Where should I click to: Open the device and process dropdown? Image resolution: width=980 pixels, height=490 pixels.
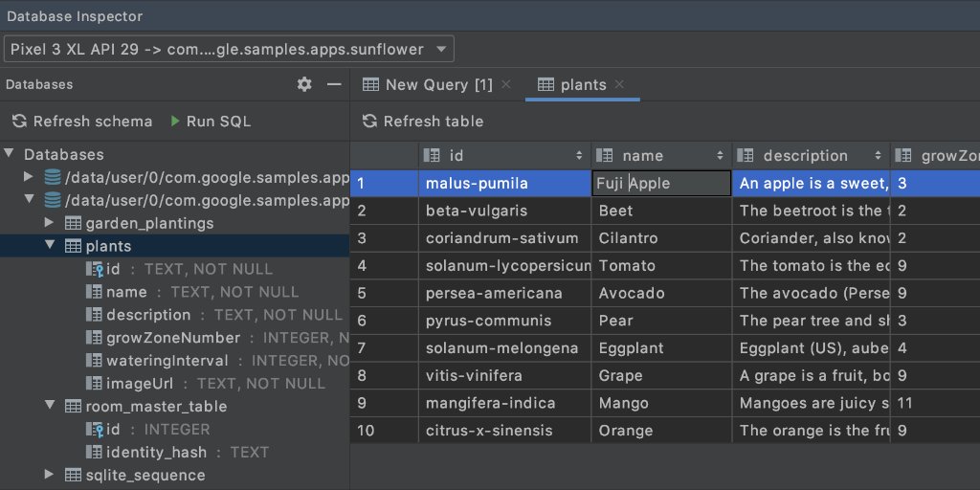(229, 50)
